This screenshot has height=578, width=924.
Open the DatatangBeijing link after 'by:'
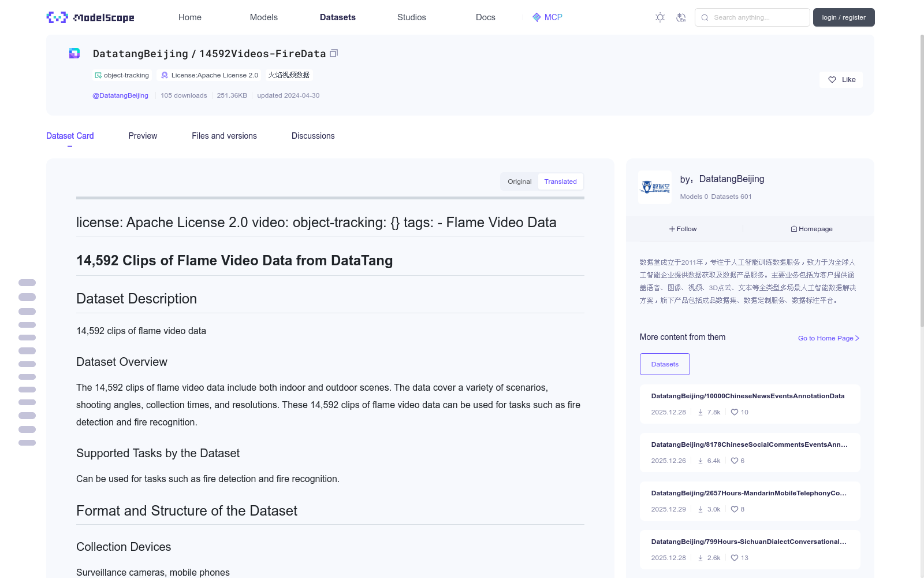coord(732,179)
